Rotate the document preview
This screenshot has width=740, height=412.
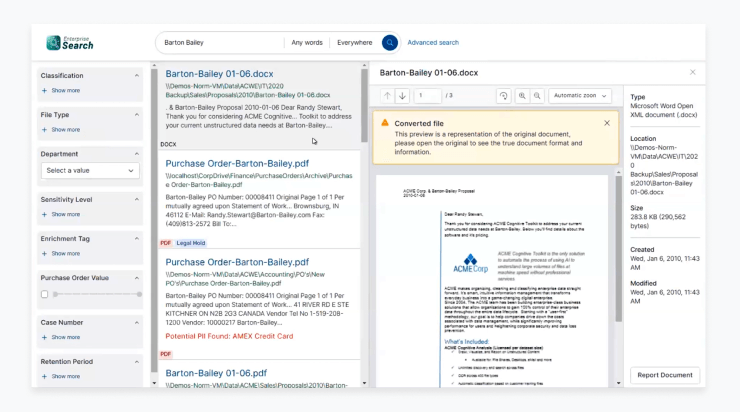click(x=504, y=96)
